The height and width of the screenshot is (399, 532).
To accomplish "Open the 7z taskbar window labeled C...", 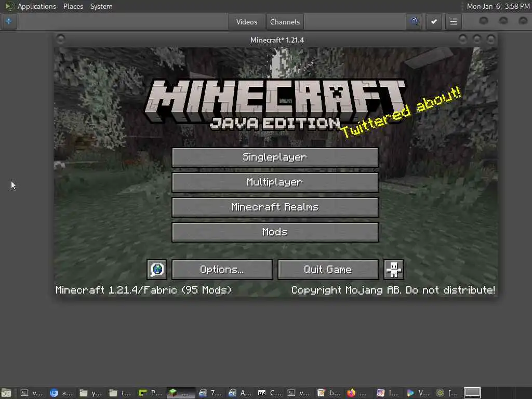I will 270,393.
